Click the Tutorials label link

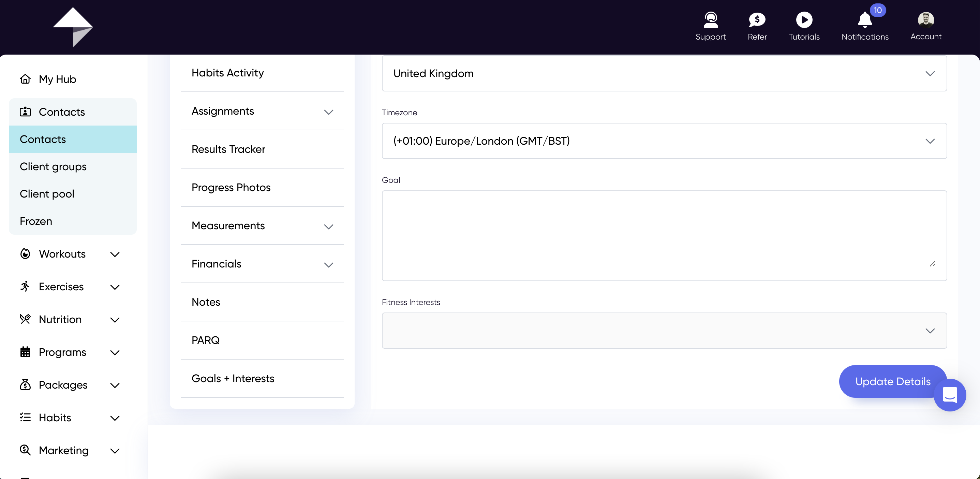pyautogui.click(x=804, y=37)
